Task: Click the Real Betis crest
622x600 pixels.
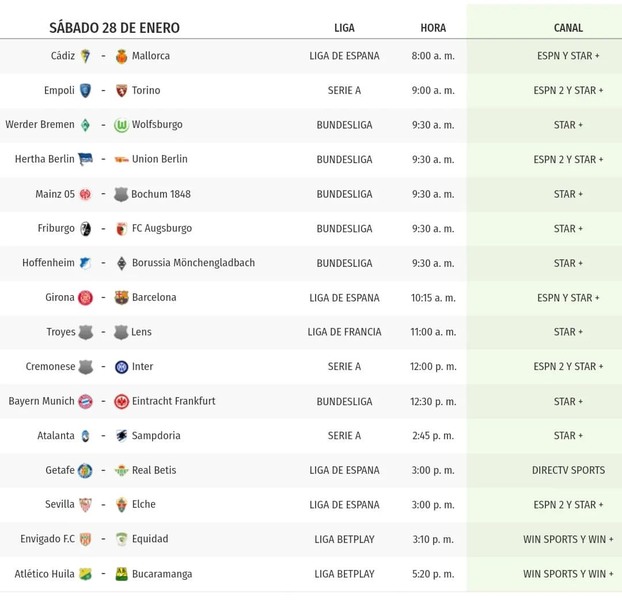Action: pyautogui.click(x=121, y=470)
